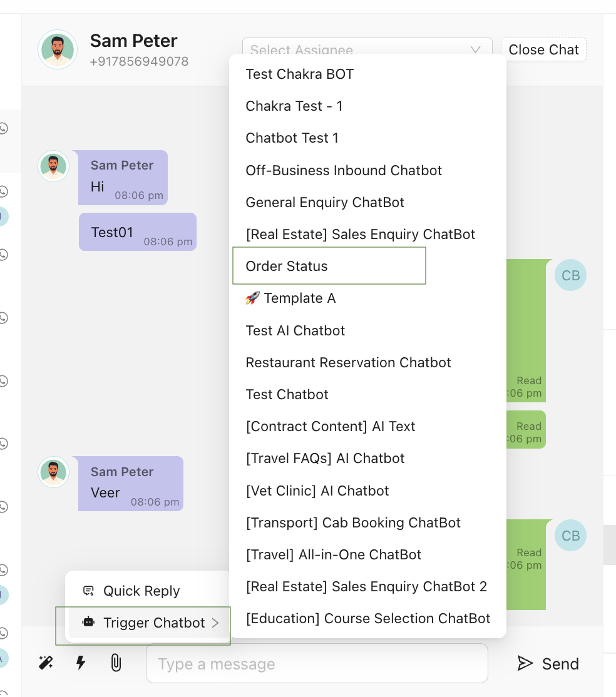Screen dimensions: 616x697
Task: Click the lightning bolt quick actions icon
Action: click(x=81, y=663)
